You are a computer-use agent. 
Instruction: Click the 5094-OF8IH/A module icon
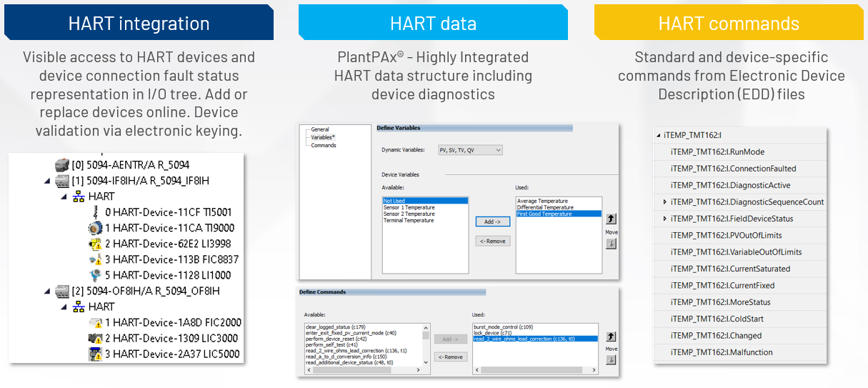click(62, 291)
